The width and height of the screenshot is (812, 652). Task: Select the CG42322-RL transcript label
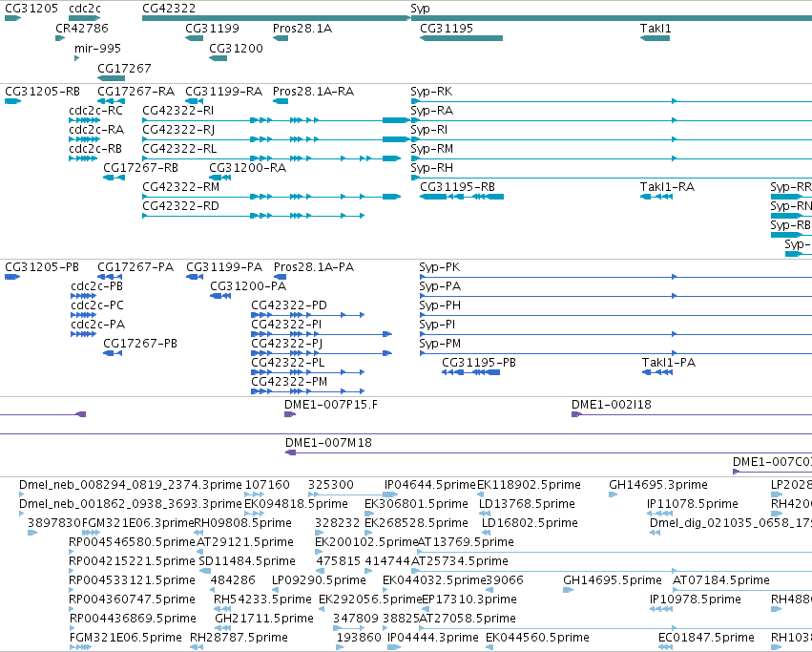[179, 149]
